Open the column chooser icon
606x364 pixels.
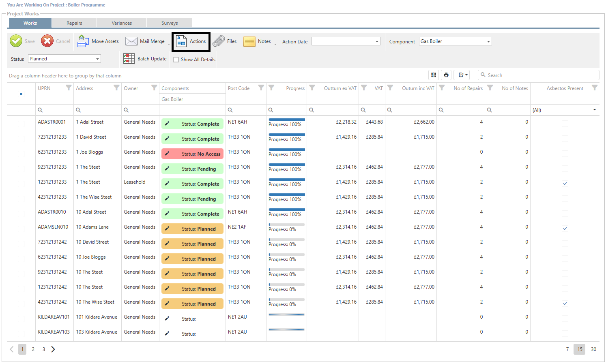[434, 75]
